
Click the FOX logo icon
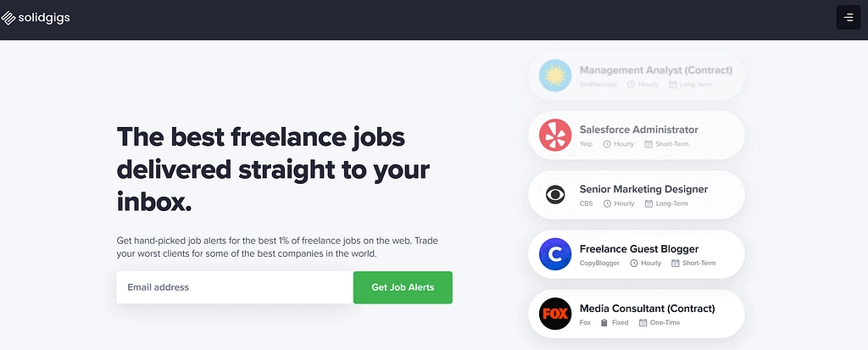(555, 314)
